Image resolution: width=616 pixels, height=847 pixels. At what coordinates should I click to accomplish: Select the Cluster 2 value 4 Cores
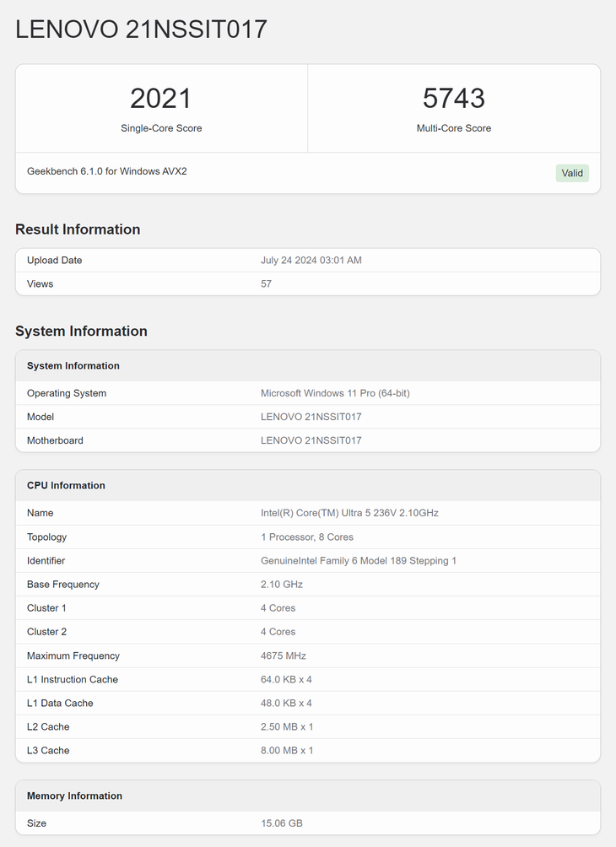pyautogui.click(x=278, y=632)
